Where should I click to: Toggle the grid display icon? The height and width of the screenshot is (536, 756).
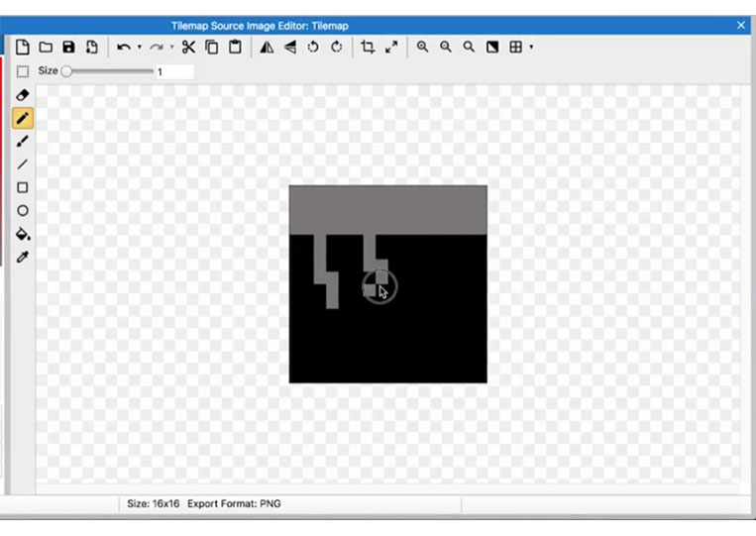click(x=516, y=47)
